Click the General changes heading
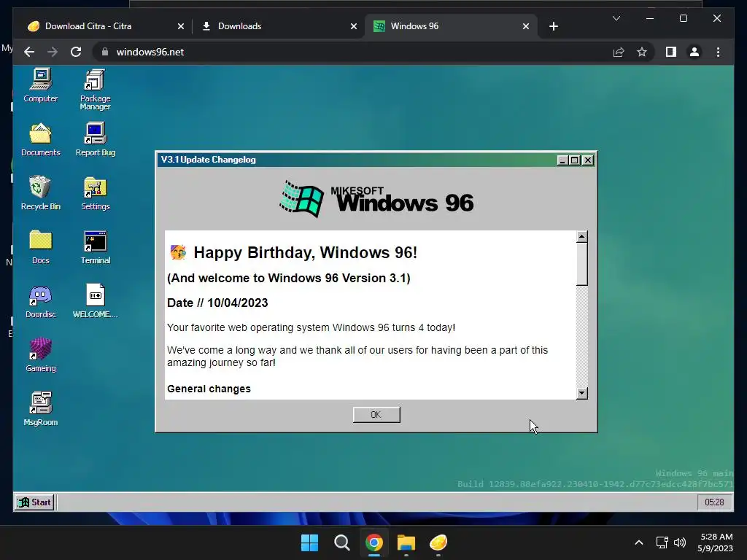The height and width of the screenshot is (560, 747). [x=209, y=389]
